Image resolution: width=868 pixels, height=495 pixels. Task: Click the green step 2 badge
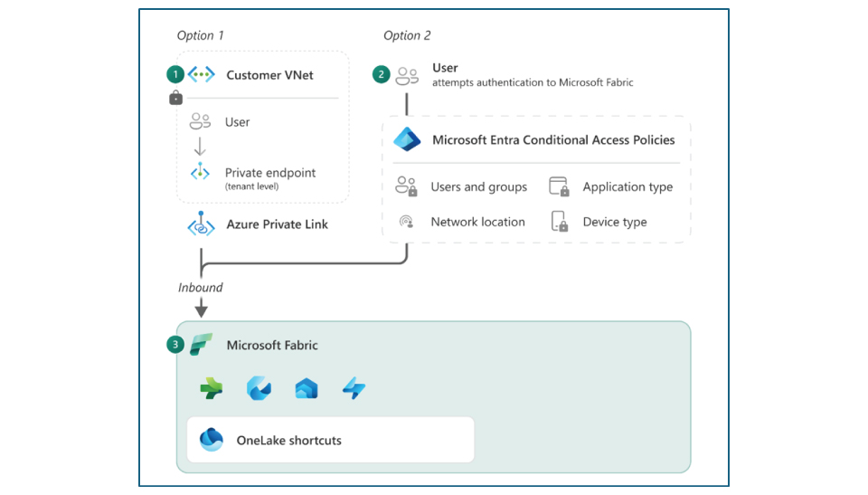pyautogui.click(x=381, y=74)
